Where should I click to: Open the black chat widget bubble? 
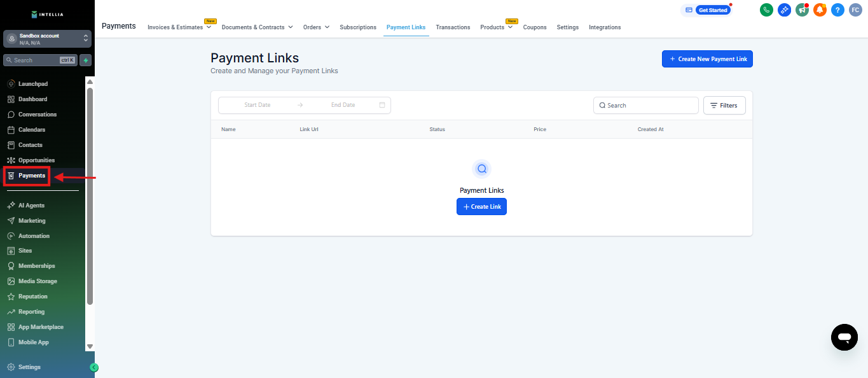(844, 337)
